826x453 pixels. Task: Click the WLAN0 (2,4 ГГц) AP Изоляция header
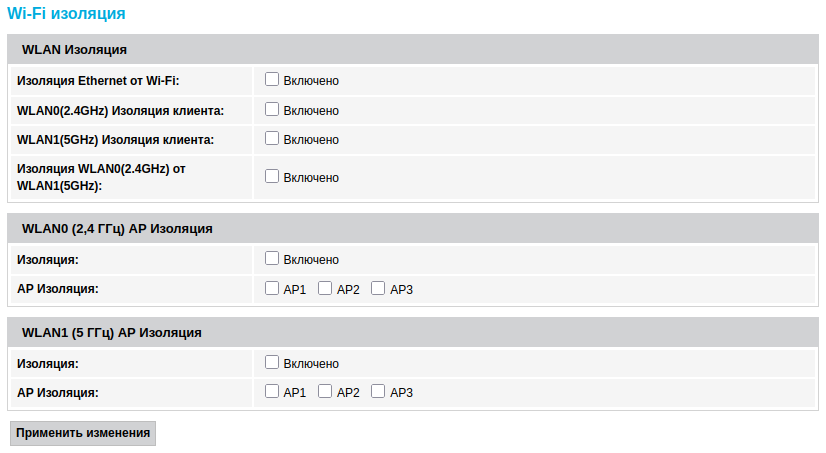tap(117, 229)
